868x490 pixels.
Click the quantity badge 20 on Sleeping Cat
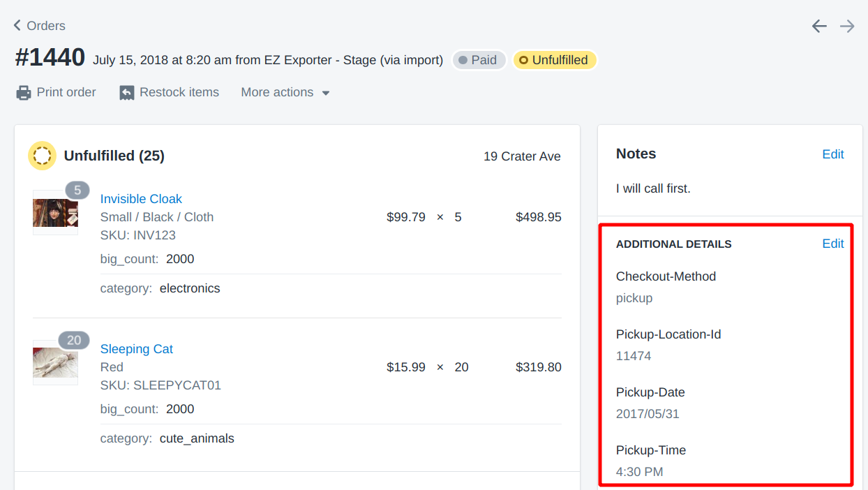[74, 340]
